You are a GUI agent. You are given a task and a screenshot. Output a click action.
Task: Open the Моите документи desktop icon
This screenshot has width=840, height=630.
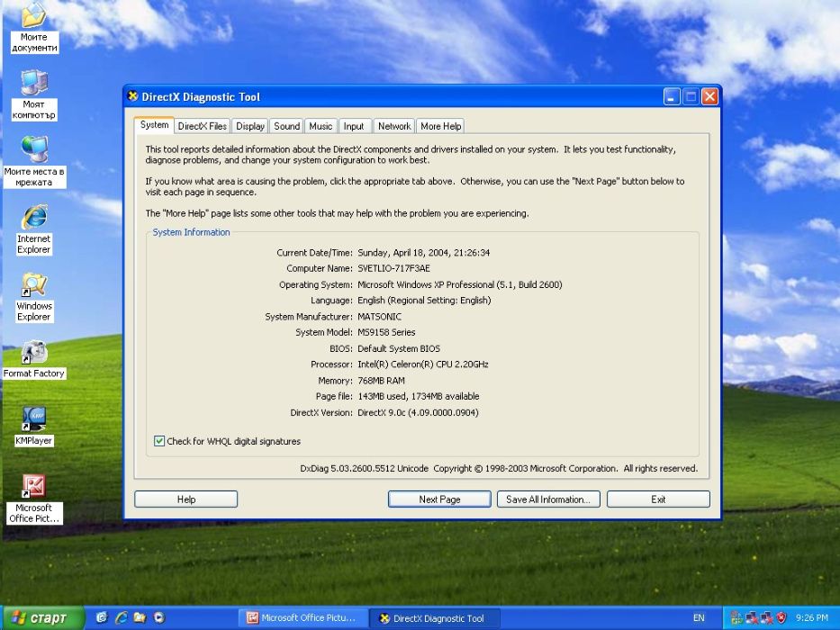(x=33, y=28)
